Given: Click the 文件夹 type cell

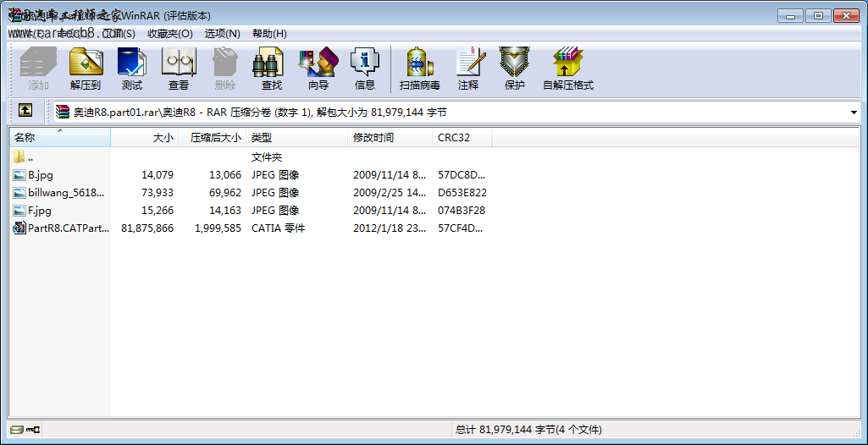Looking at the screenshot, I should pos(267,157).
